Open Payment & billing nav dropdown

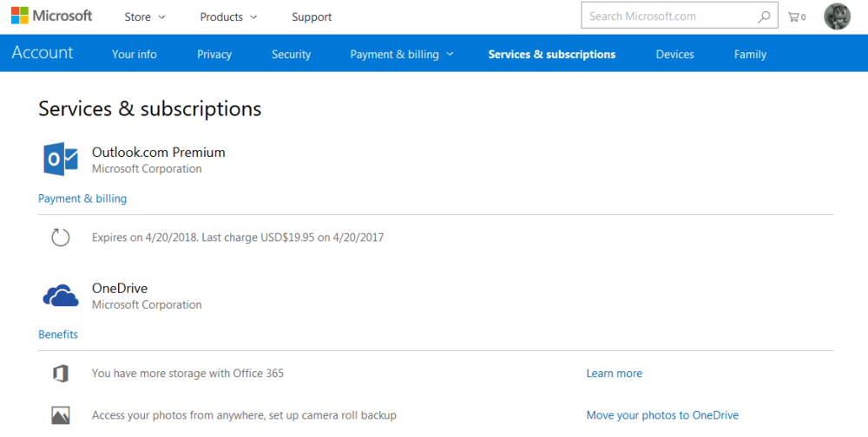[402, 55]
